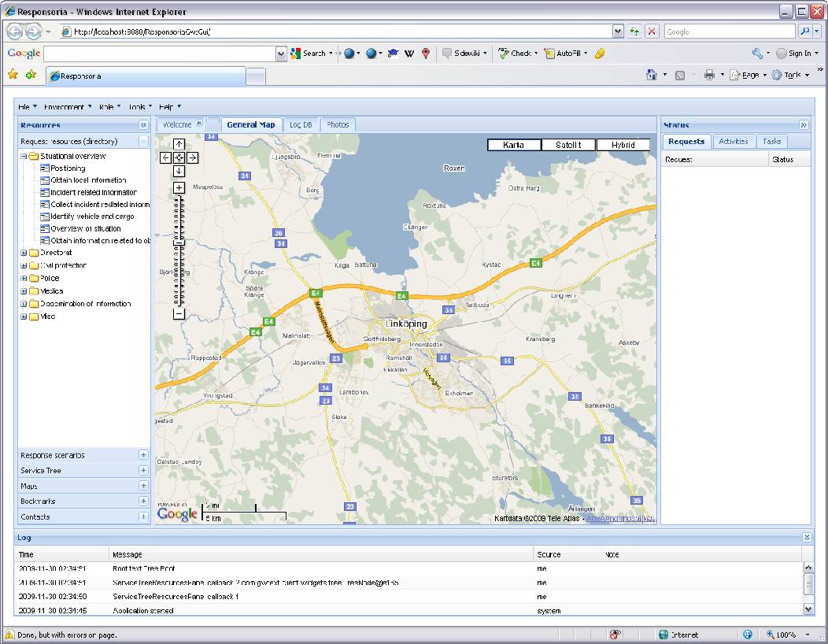Image resolution: width=828 pixels, height=644 pixels.
Task: Expand the Civil protection folder
Action: 24,266
